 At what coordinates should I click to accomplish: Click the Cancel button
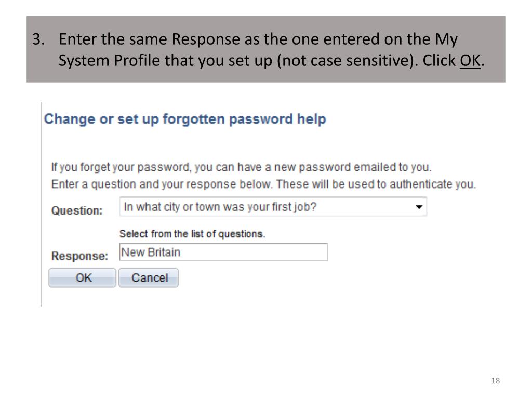(x=149, y=278)
